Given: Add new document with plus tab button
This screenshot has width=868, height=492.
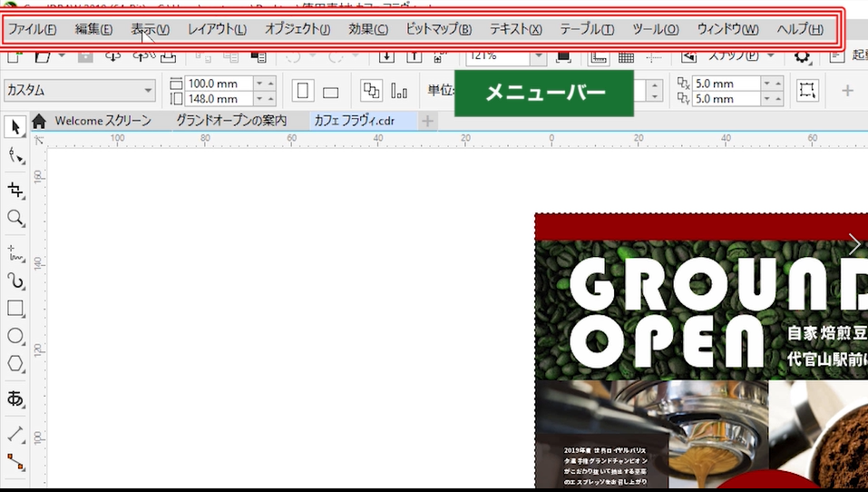Looking at the screenshot, I should click(x=427, y=121).
